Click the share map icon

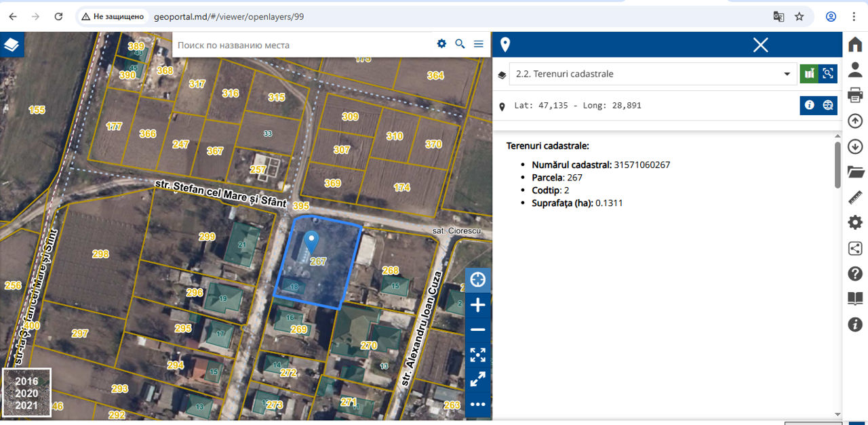[855, 248]
